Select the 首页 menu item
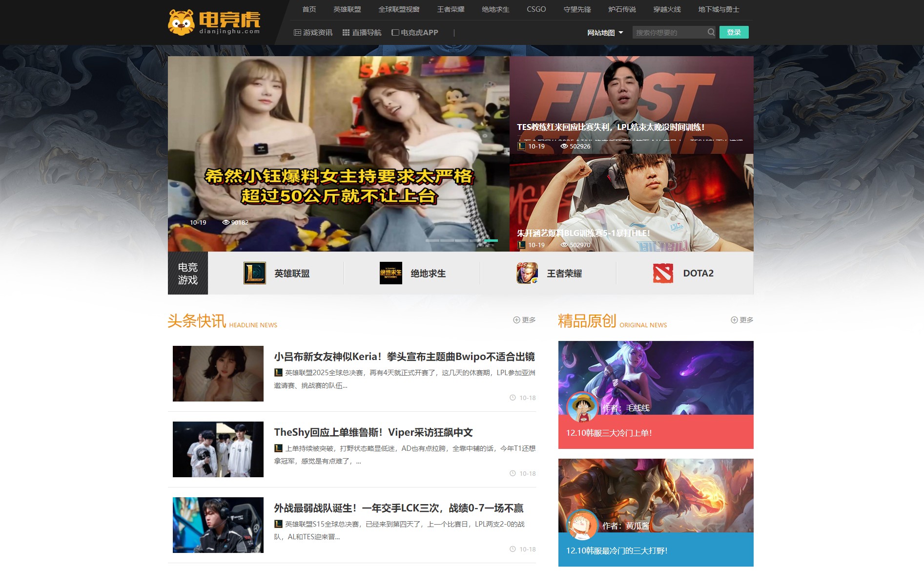The image size is (924, 572). 309,9
